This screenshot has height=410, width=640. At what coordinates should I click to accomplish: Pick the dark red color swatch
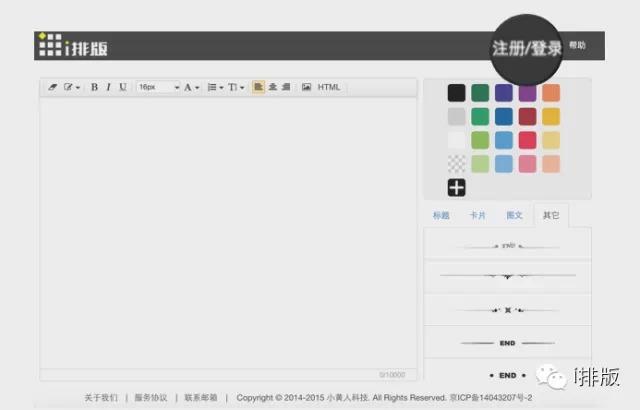(527, 116)
